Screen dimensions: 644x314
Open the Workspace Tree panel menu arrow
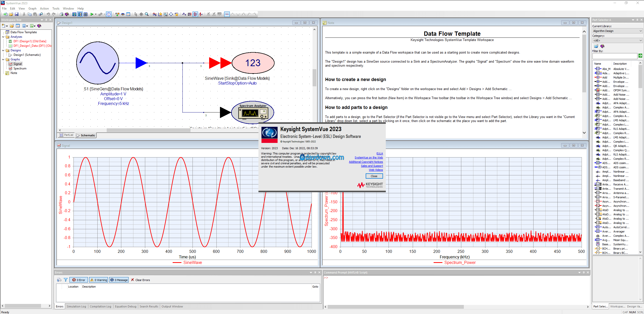coord(42,20)
